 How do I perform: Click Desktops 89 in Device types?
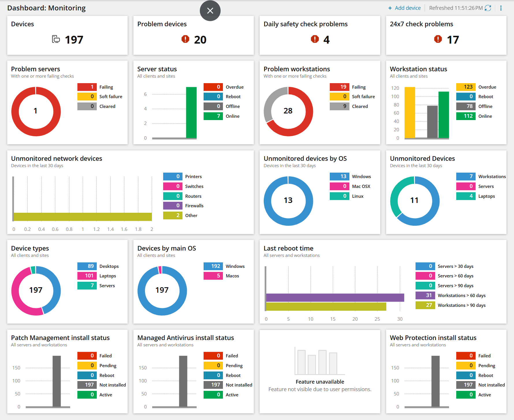(98, 266)
